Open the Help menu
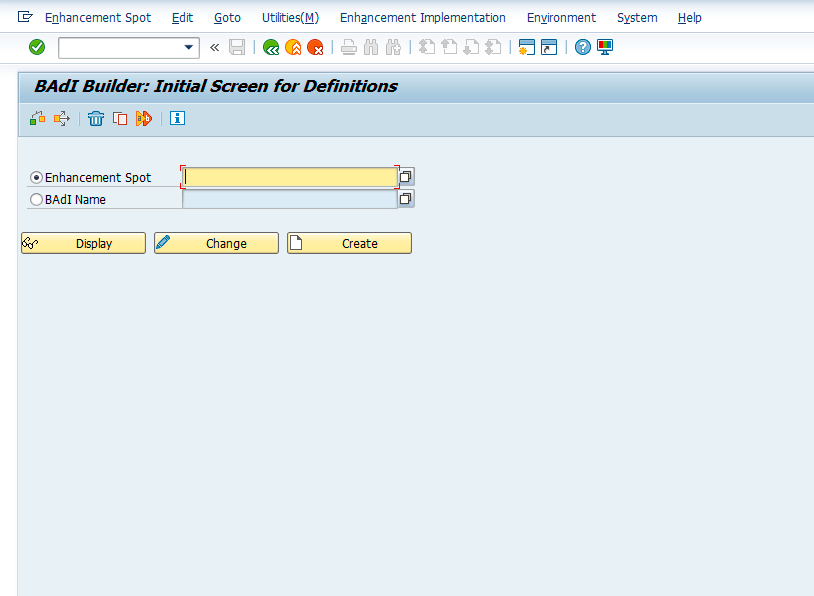 click(x=689, y=18)
